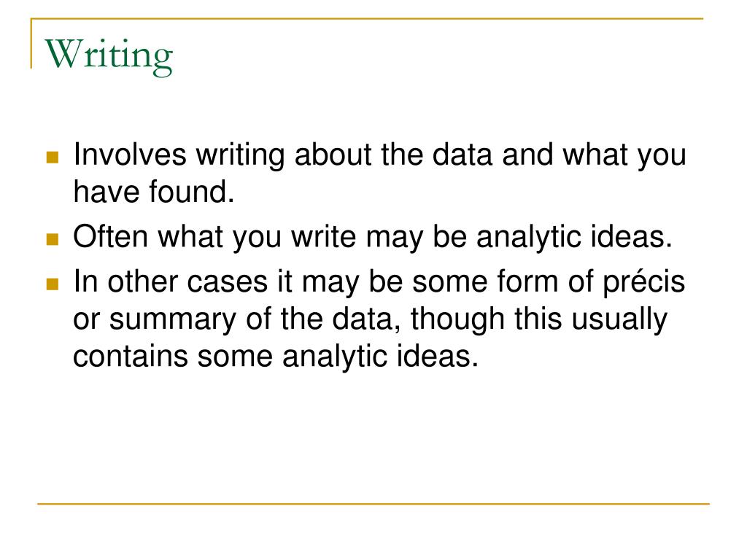Click the gold horizontal border above the title
The width and height of the screenshot is (747, 560).
tap(367, 18)
